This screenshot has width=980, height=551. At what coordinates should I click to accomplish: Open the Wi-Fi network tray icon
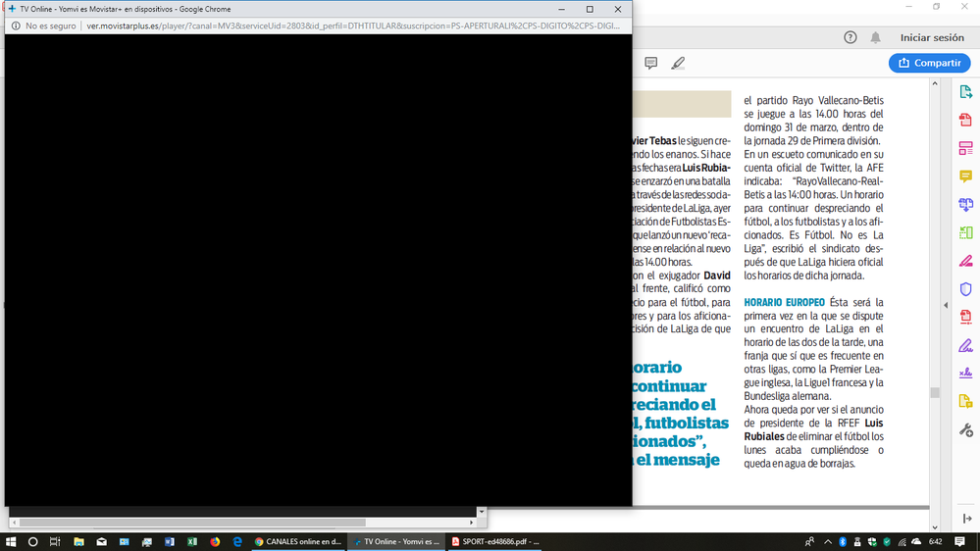click(x=902, y=541)
